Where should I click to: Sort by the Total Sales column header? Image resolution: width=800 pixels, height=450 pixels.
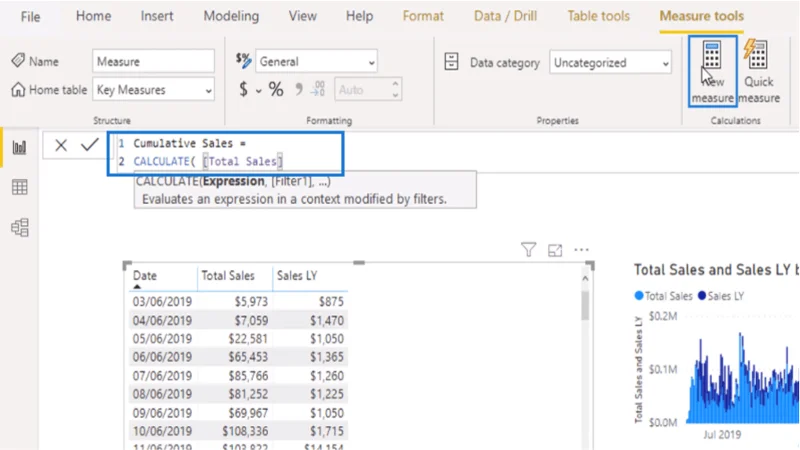click(228, 276)
